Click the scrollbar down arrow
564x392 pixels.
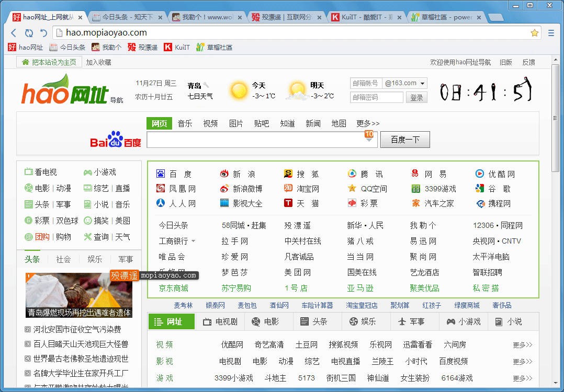tap(556, 384)
